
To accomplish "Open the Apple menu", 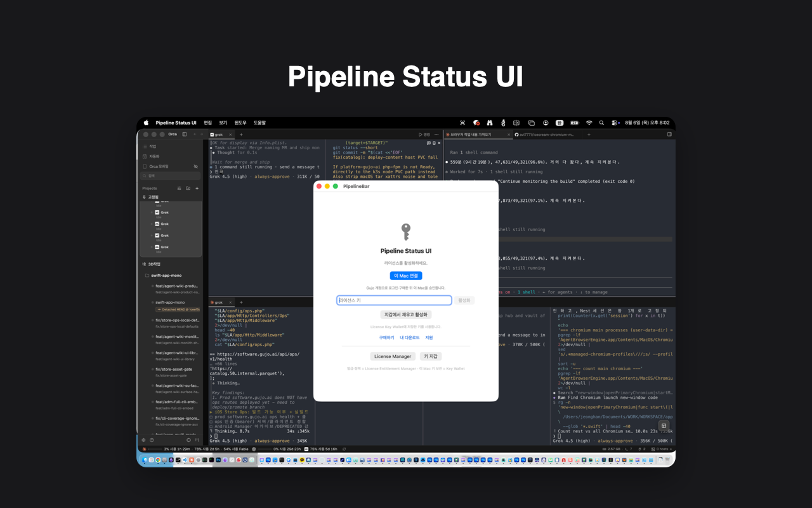I will [x=146, y=123].
